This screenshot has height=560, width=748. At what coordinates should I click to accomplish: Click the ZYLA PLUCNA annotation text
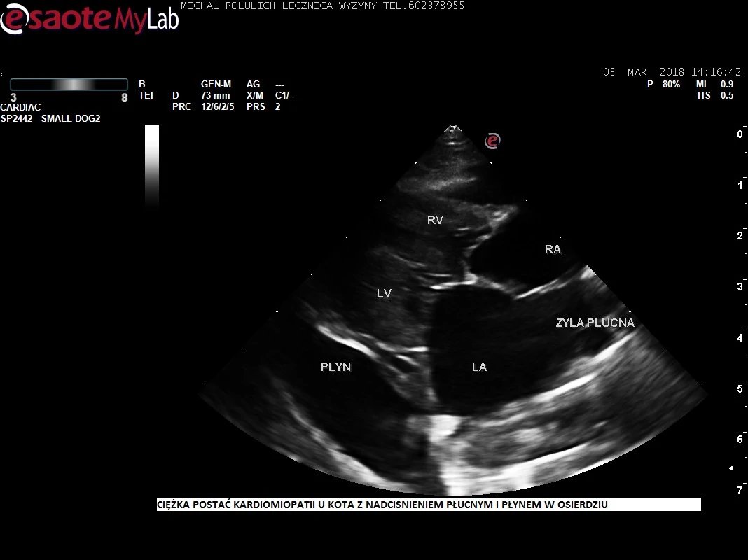[x=595, y=323]
